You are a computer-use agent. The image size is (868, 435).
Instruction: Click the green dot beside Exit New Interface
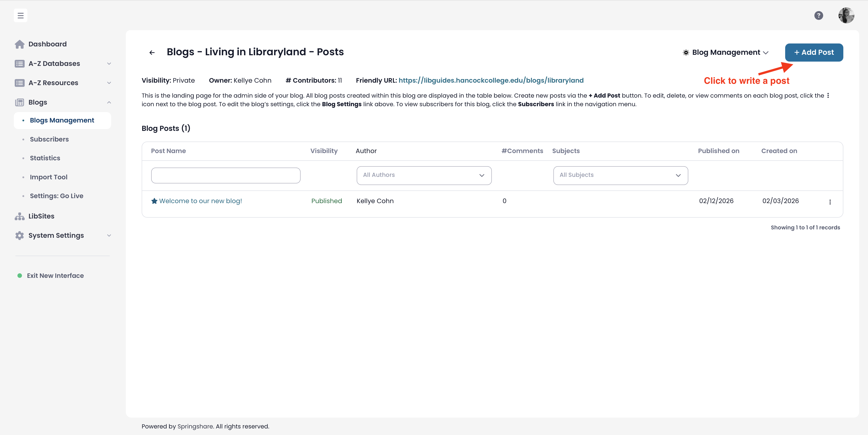click(19, 276)
